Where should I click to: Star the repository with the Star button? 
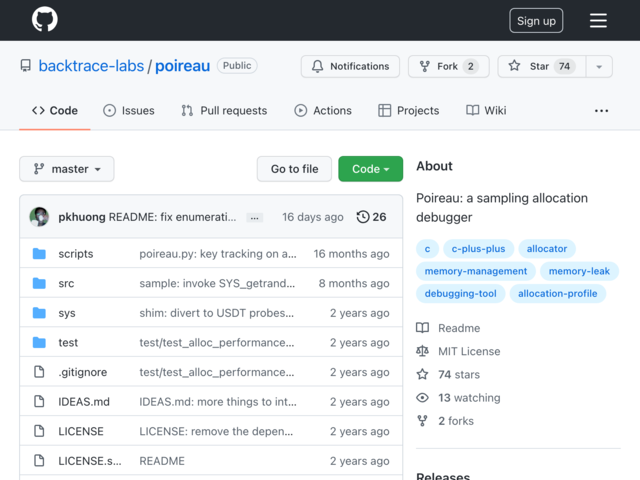[x=542, y=66]
